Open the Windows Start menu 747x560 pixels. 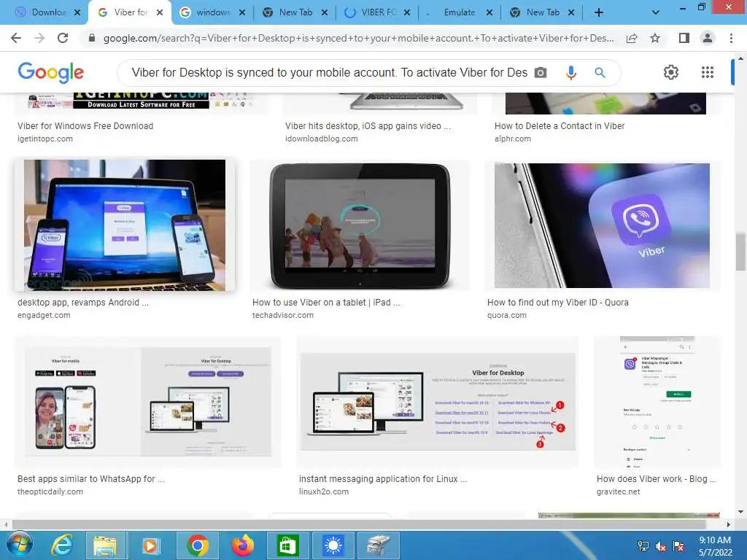[19, 545]
